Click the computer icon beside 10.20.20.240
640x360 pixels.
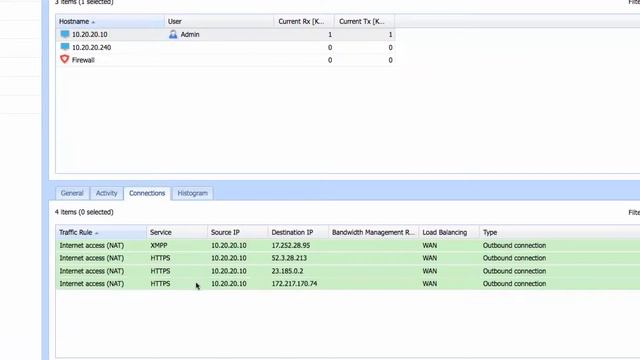tap(65, 47)
